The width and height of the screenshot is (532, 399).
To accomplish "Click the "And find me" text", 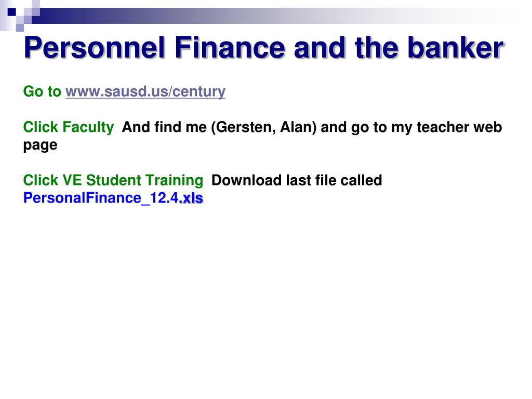I will point(164,127).
